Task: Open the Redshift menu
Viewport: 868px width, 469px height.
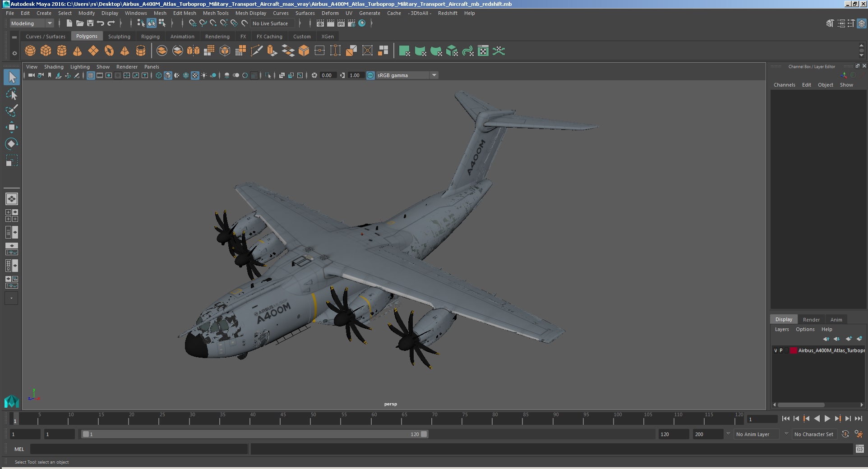Action: coord(448,13)
